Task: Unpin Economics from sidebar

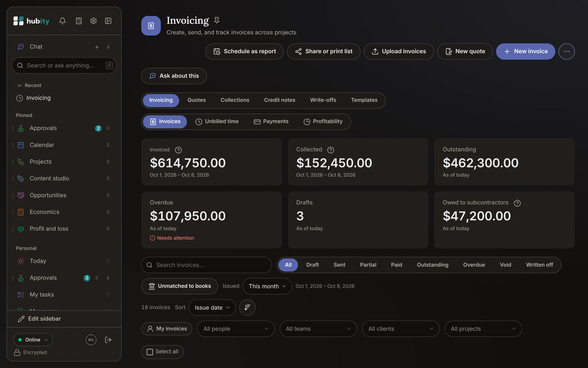Action: [x=108, y=212]
